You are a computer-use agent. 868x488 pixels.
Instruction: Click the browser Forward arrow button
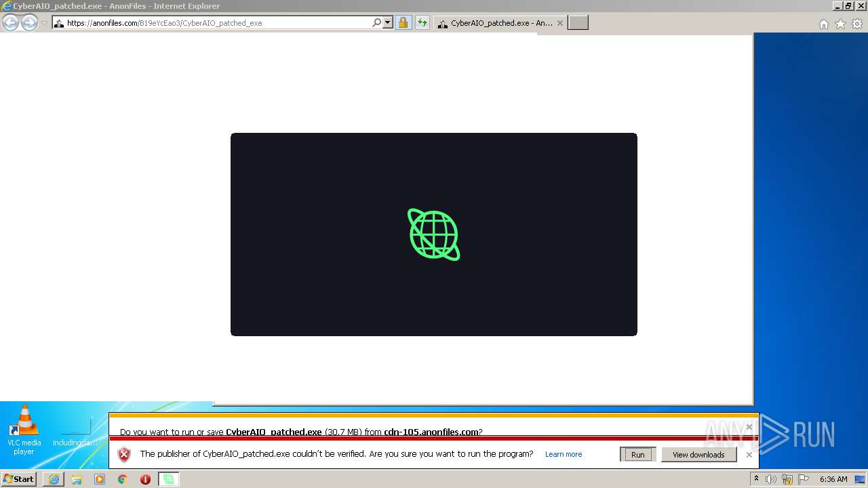click(x=29, y=22)
